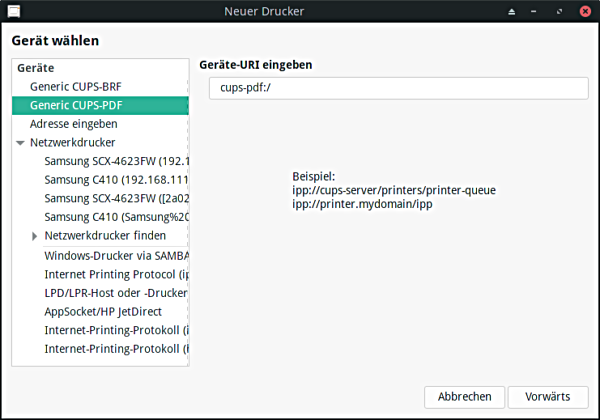Expand the Netzwerkdrucker finden entry
The height and width of the screenshot is (420, 600).
(35, 236)
